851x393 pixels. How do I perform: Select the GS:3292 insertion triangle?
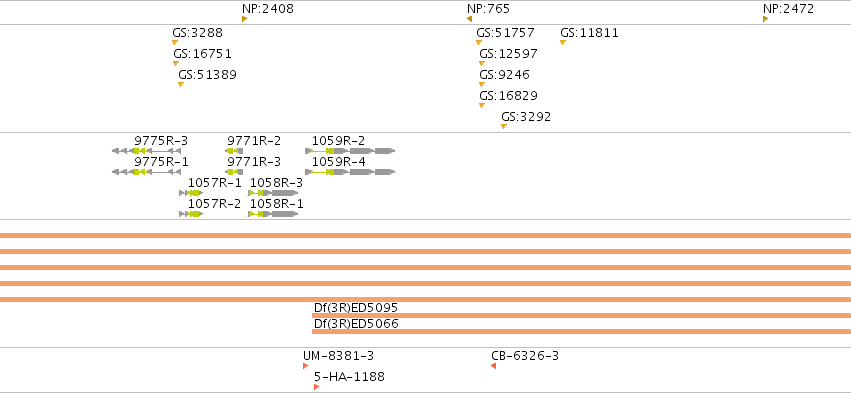pyautogui.click(x=504, y=126)
